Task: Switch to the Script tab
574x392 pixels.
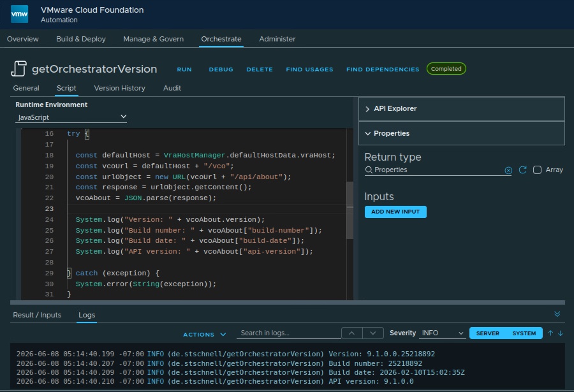Action: pyautogui.click(x=66, y=88)
